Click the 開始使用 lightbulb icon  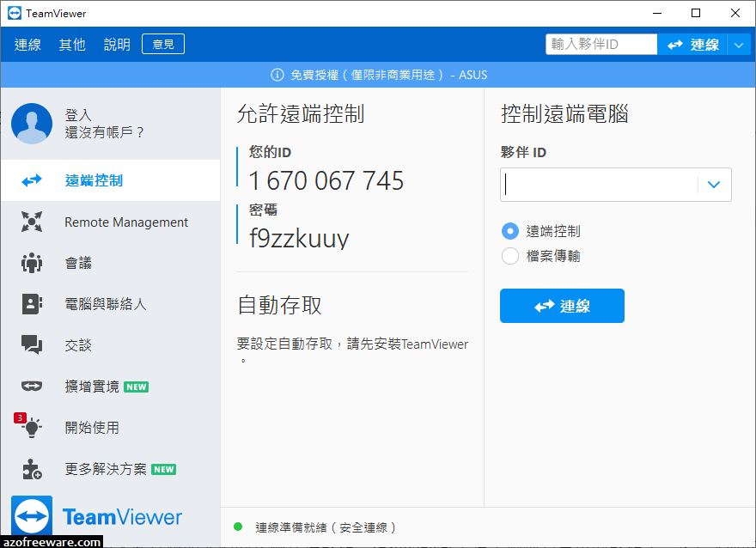click(x=33, y=427)
